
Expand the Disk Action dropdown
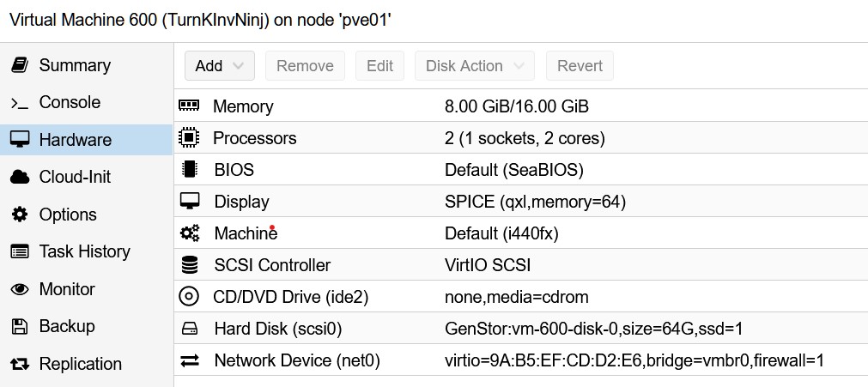click(475, 66)
